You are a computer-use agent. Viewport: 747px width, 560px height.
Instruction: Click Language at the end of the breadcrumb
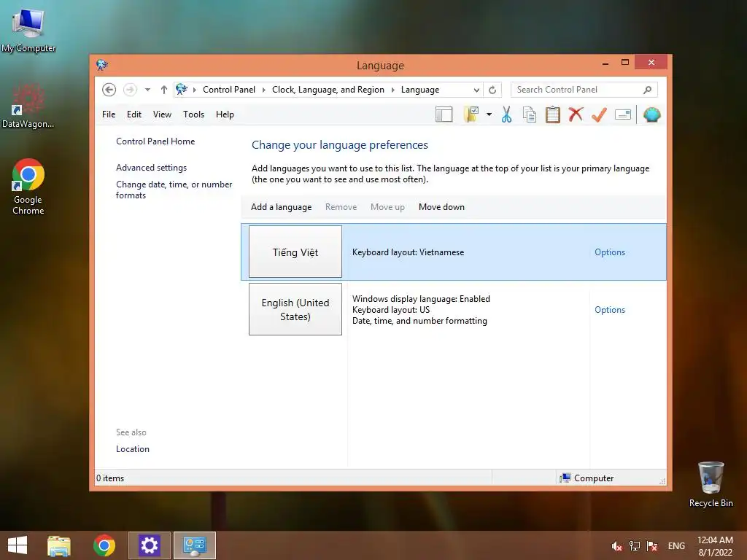click(x=420, y=90)
